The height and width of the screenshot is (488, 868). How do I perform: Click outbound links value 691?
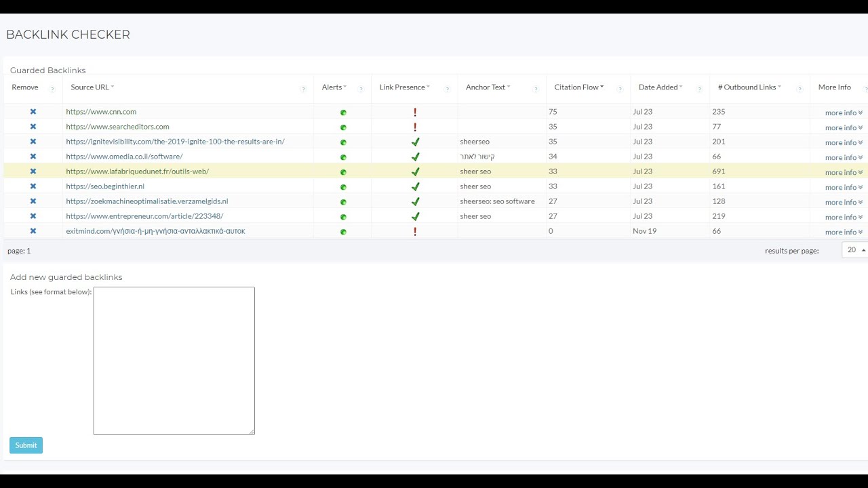coord(719,171)
